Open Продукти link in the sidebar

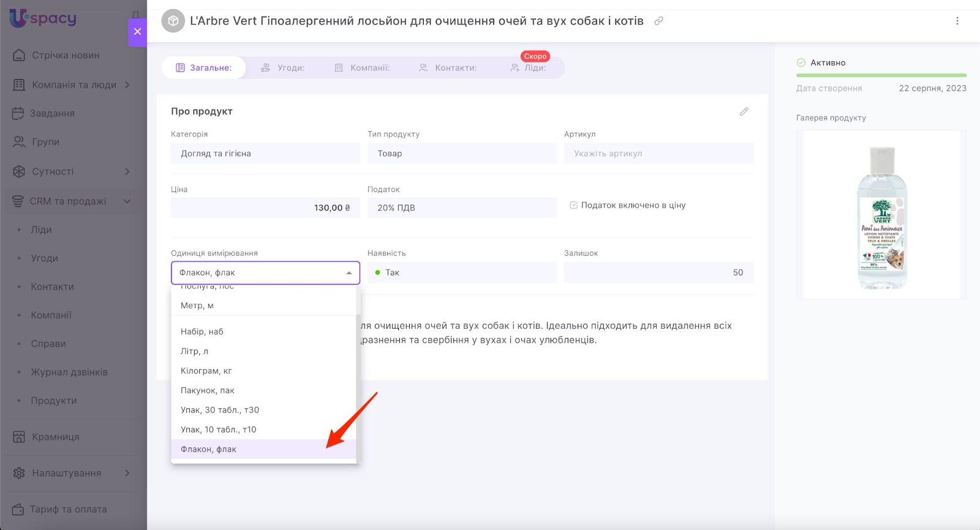(54, 401)
